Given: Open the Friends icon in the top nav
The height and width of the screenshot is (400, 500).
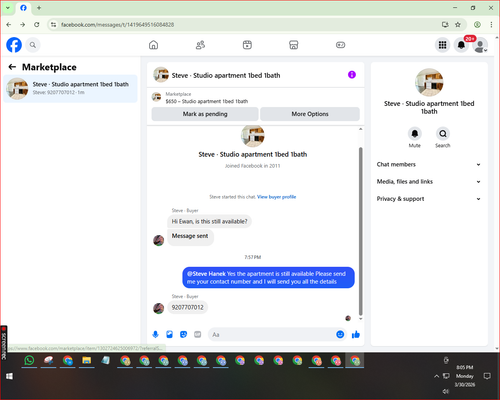Looking at the screenshot, I should pos(200,45).
